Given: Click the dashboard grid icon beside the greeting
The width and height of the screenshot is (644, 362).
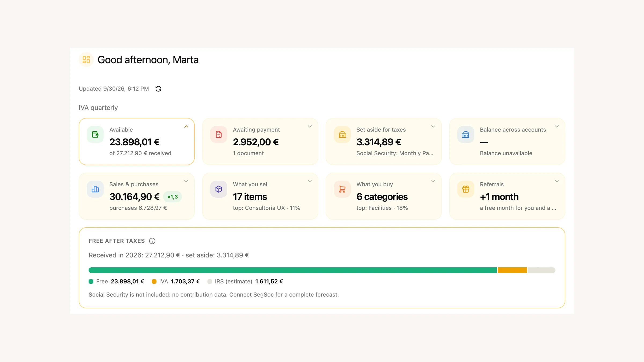Looking at the screenshot, I should 86,60.
